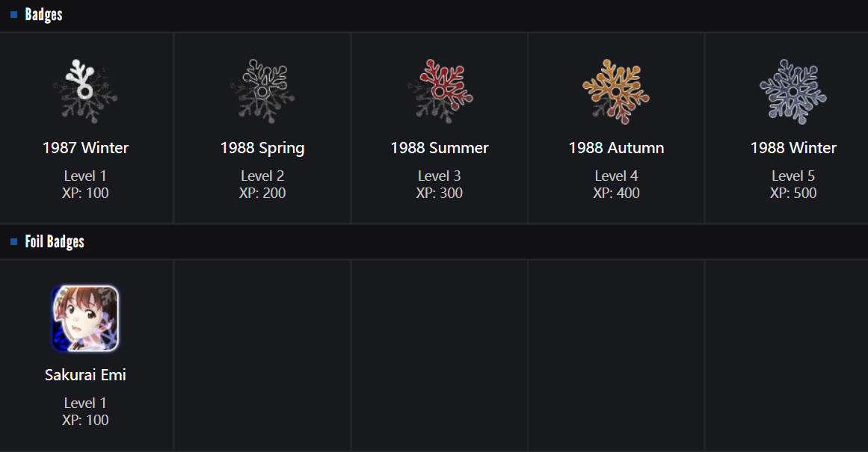Collapse the Foil Badges section heading
The height and width of the screenshot is (452, 868).
point(55,242)
